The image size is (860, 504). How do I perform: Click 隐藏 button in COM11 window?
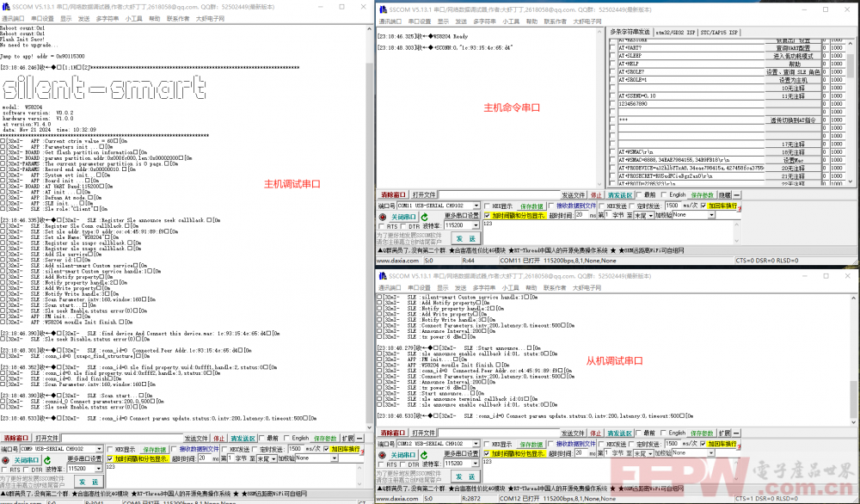tap(724, 194)
